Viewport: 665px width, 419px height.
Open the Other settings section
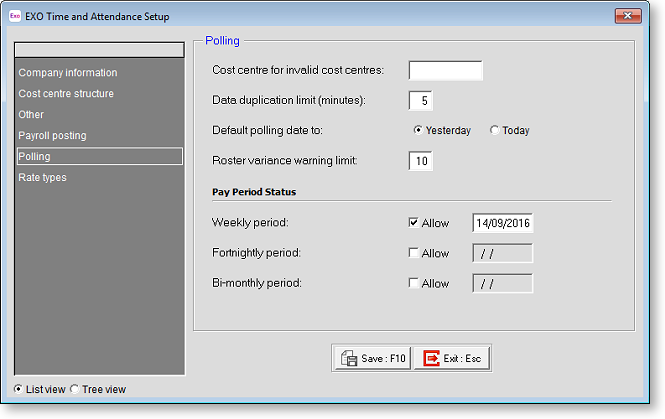pos(31,115)
